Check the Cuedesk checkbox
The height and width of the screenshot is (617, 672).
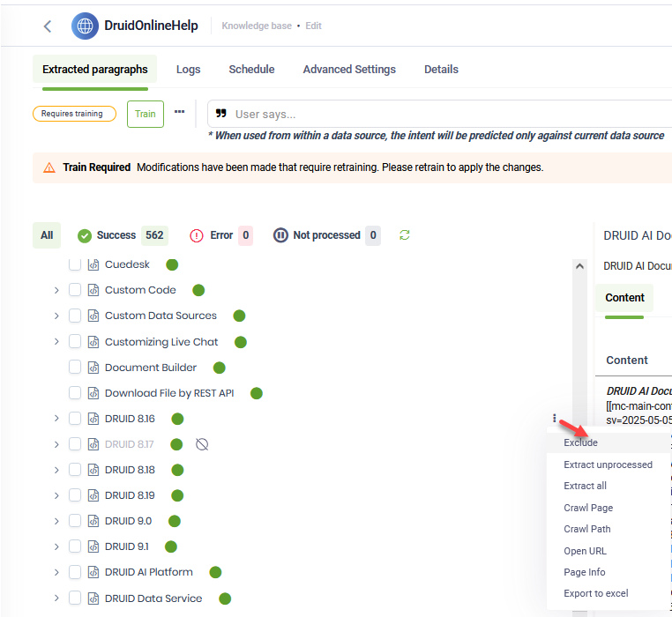tap(75, 264)
